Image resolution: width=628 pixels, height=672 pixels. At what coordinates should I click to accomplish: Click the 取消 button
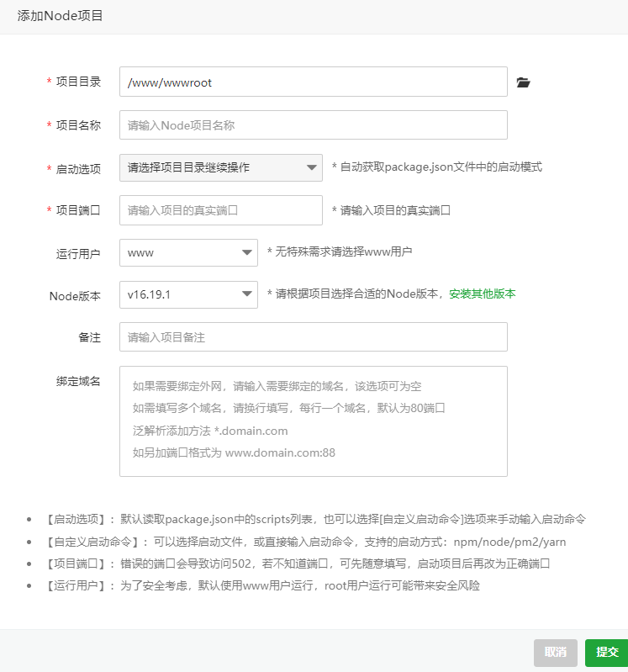tap(555, 653)
